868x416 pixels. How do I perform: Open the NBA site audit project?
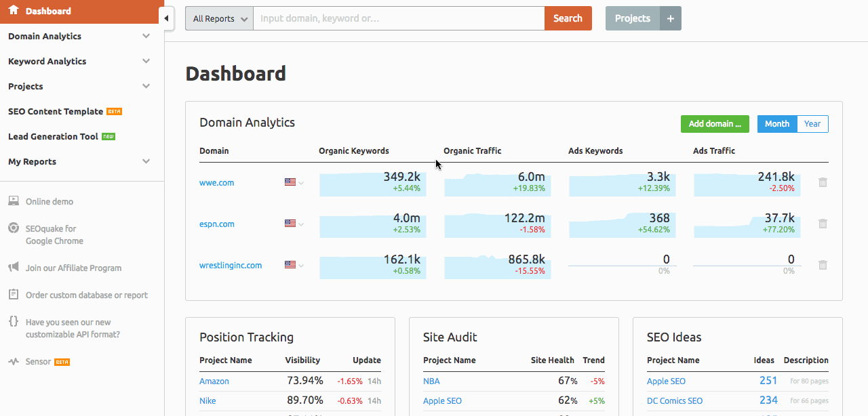(431, 381)
